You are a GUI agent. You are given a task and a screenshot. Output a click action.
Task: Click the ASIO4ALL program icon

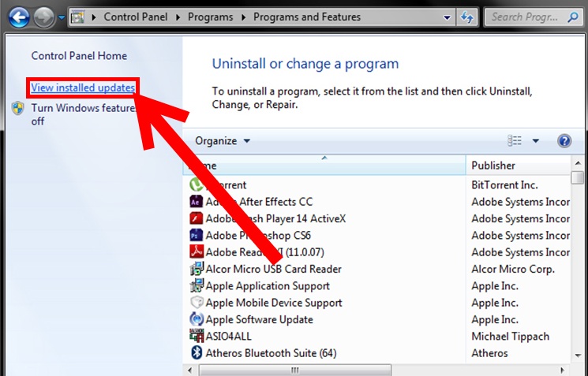tap(196, 336)
